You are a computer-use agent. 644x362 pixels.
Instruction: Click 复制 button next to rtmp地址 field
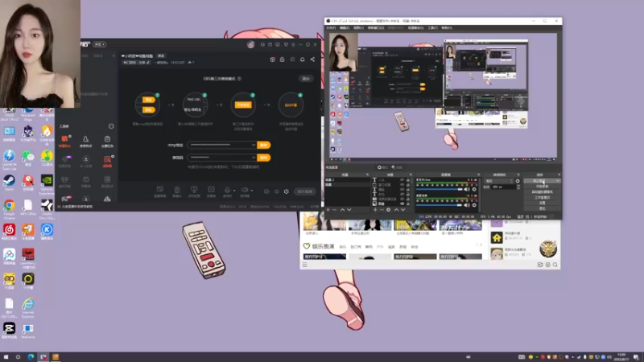[x=264, y=145]
